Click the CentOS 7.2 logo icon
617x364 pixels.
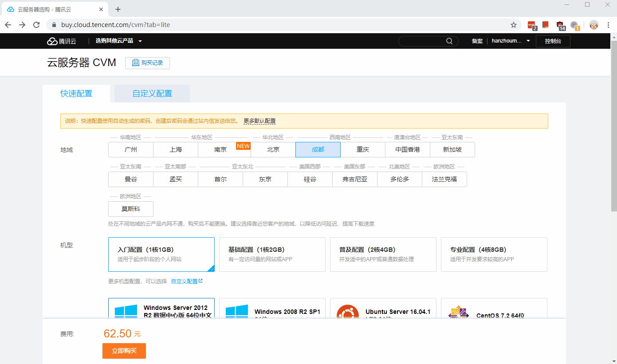pos(459,313)
